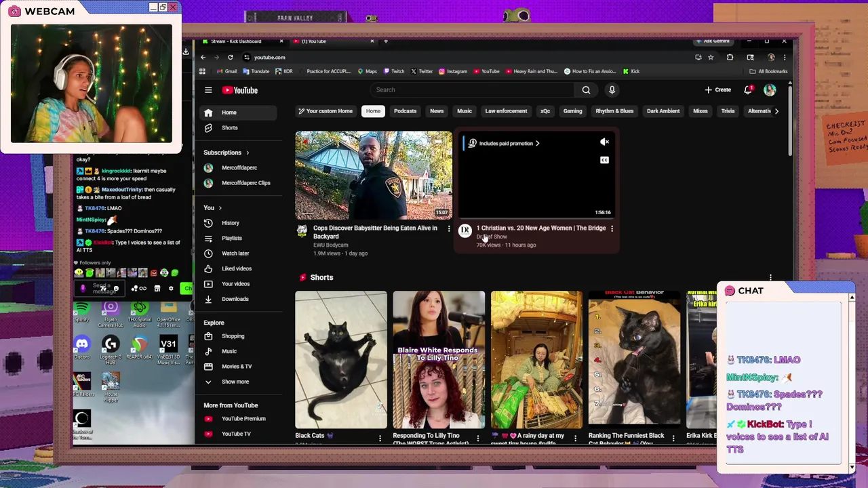The image size is (868, 488).
Task: Open Blaire White Responds short thumbnail
Action: click(439, 359)
